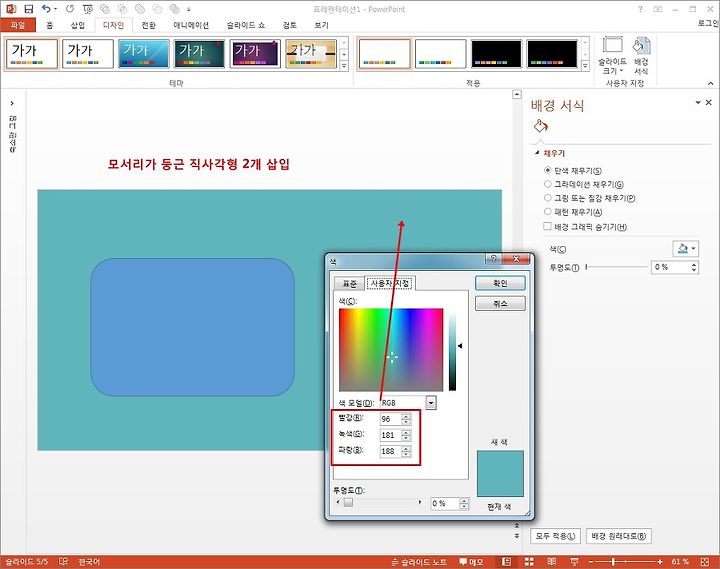Click the Help question mark in the Color dialog
This screenshot has height=569, width=720.
493,259
